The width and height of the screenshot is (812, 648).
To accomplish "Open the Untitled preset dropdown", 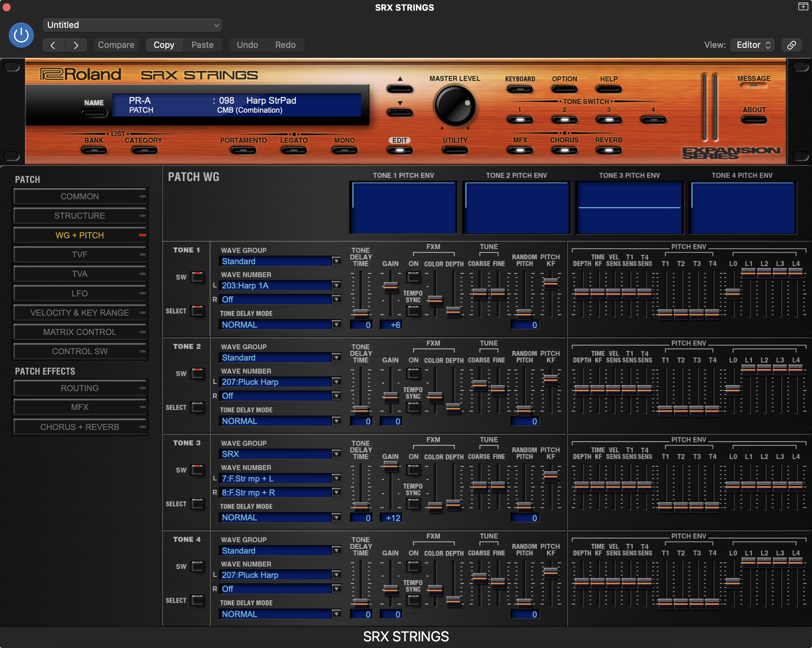I will click(x=132, y=25).
